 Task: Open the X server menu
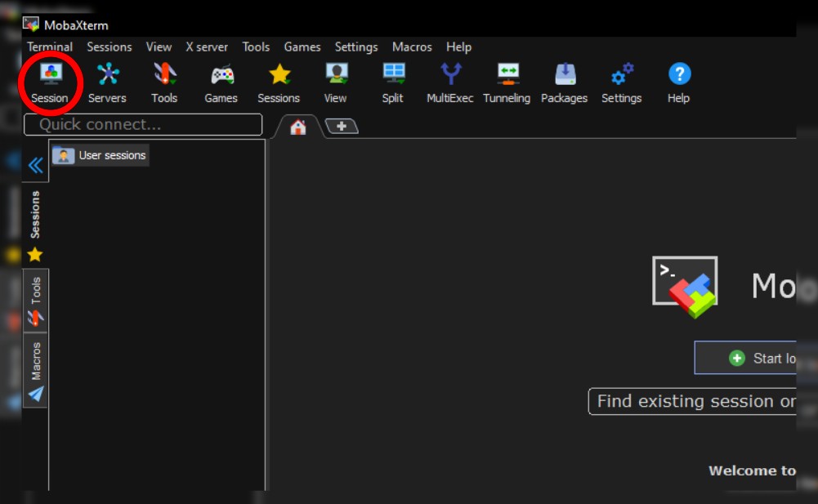tap(207, 47)
